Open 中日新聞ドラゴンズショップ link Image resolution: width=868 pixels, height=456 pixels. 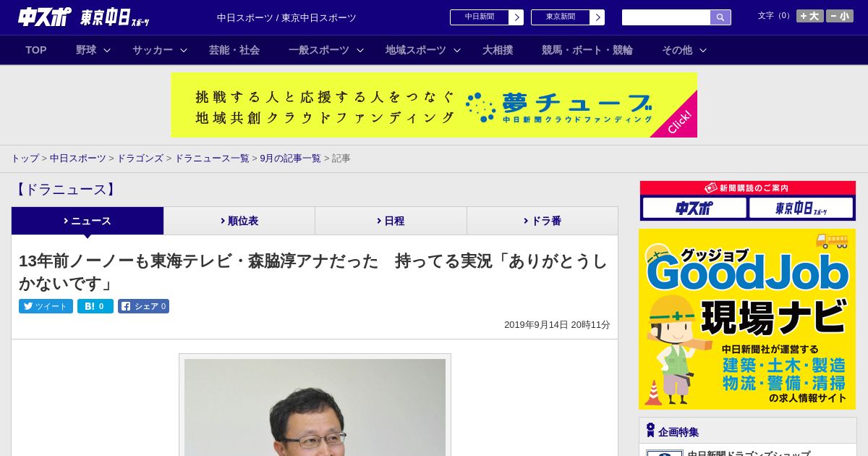tap(749, 454)
